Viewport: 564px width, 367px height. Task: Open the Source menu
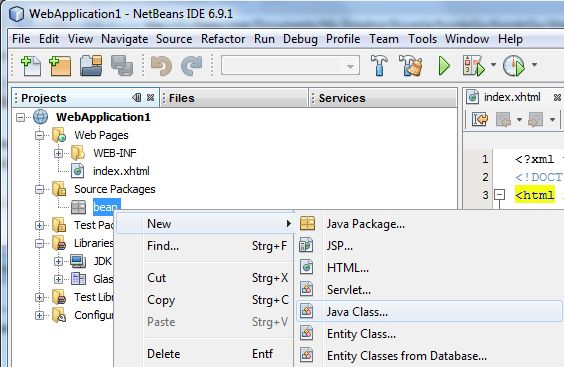click(174, 39)
